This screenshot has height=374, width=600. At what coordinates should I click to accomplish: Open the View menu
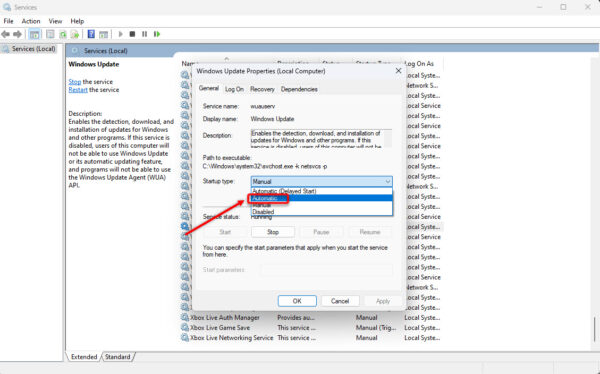click(x=55, y=21)
